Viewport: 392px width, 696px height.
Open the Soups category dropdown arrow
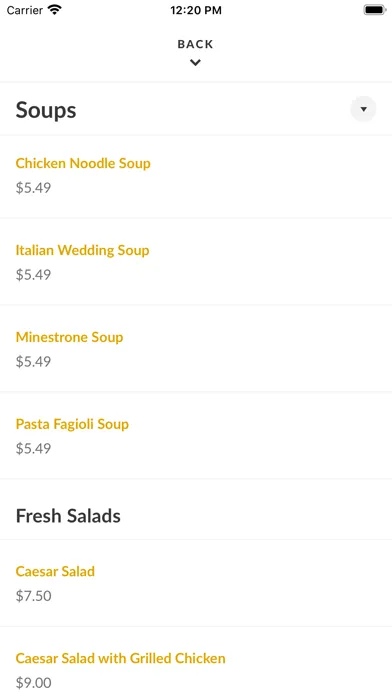point(363,109)
